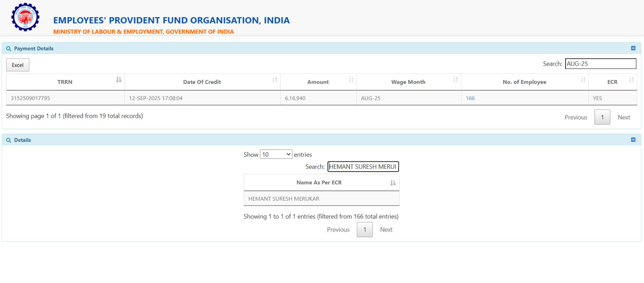Viewport: 644px width, 283px height.
Task: Click the Payment Details search magnifier icon
Action: [x=9, y=48]
